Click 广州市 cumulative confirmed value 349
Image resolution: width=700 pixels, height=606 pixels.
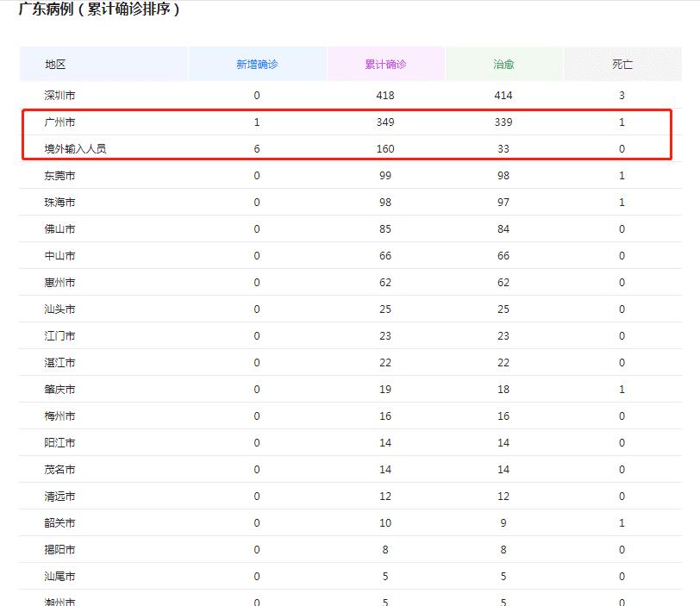click(385, 122)
